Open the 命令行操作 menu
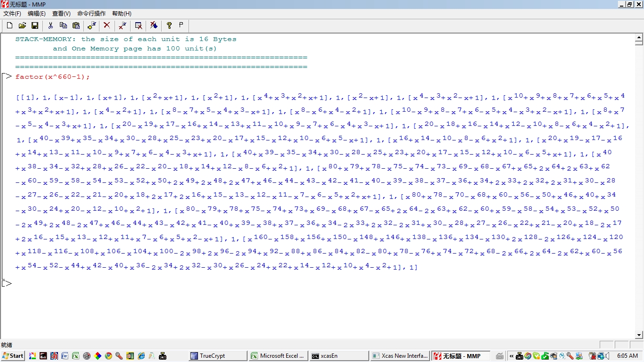Image resolution: width=644 pixels, height=362 pixels. click(x=91, y=14)
